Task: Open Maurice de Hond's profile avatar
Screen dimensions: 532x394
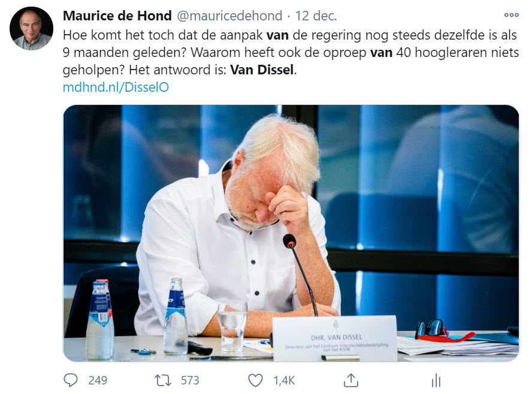Action: 31,29
